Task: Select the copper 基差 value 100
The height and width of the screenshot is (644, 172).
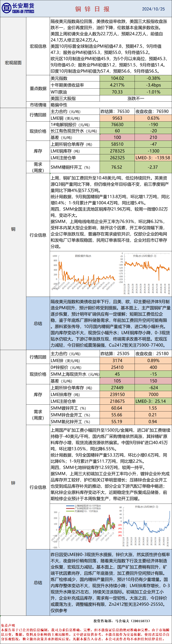Action: [117, 137]
